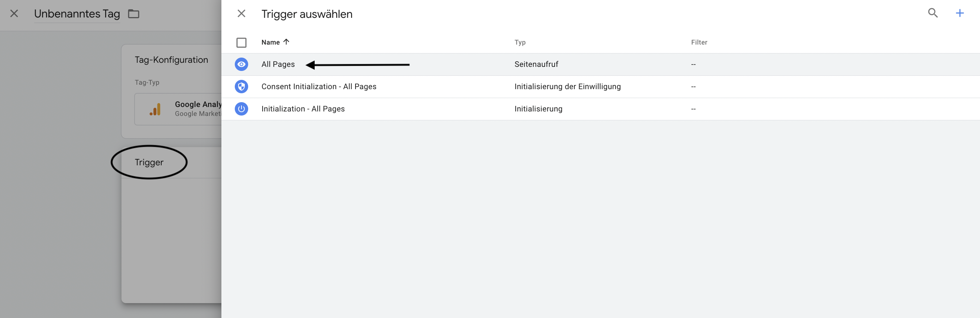Sort triggers by Name column
980x318 pixels.
(x=270, y=42)
